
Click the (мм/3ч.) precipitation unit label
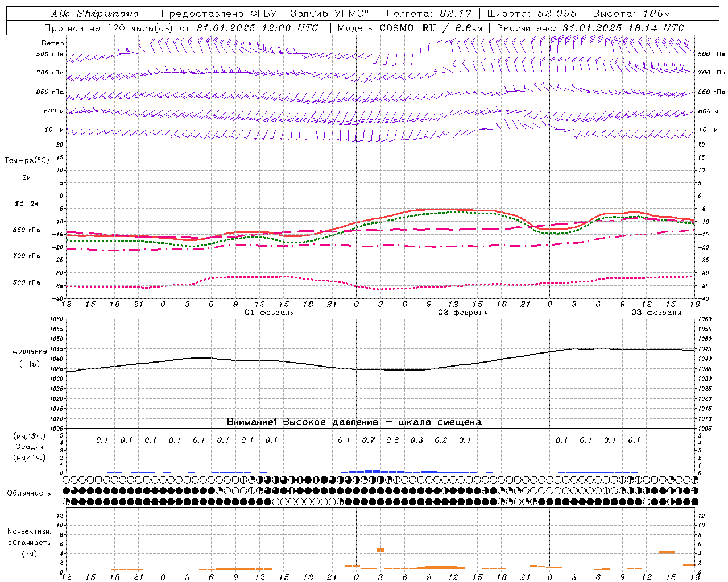[30, 436]
